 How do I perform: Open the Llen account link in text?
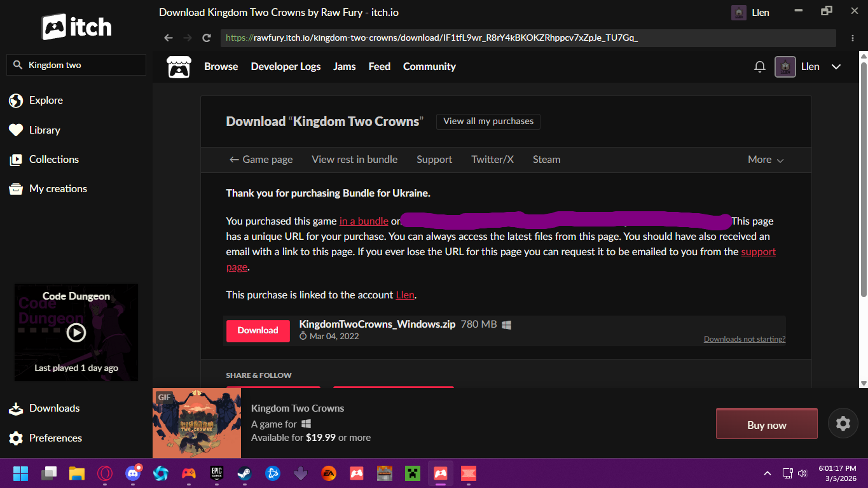click(405, 295)
